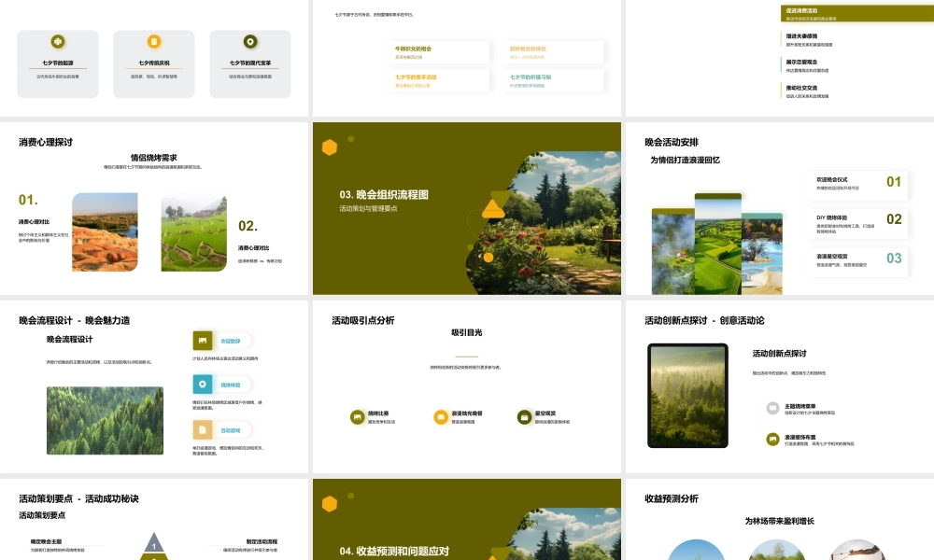Select the 七夕节的现代变革 card
Image resolution: width=934 pixels, height=560 pixels.
pyautogui.click(x=250, y=63)
